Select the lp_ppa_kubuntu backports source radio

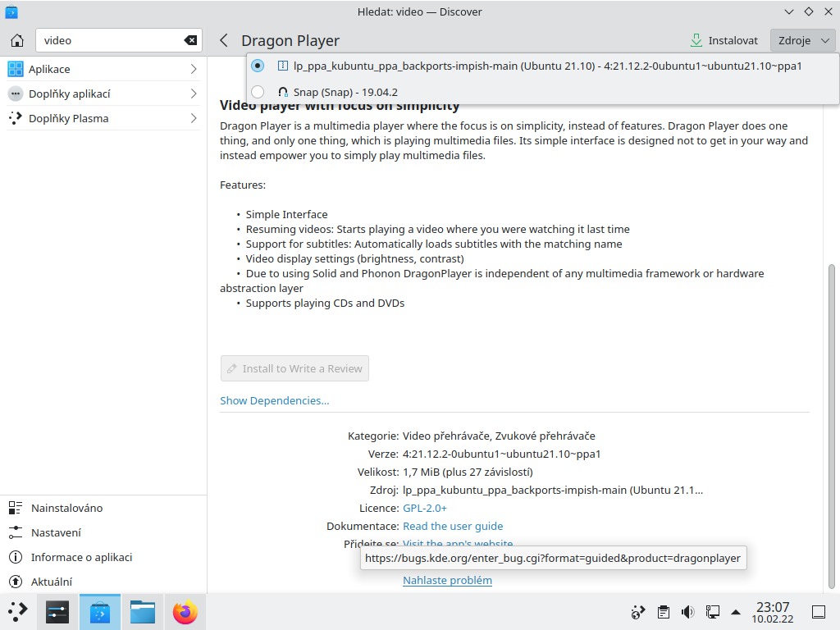[x=258, y=66]
